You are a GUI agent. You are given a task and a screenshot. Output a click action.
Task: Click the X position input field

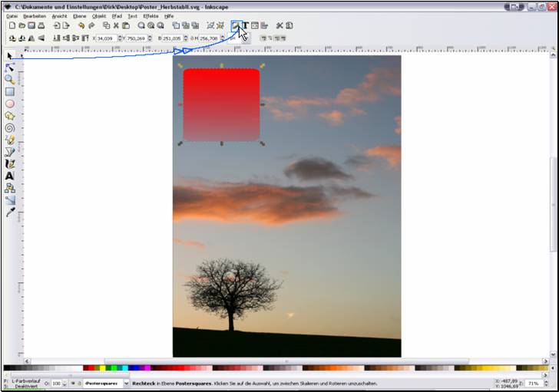[x=107, y=38]
